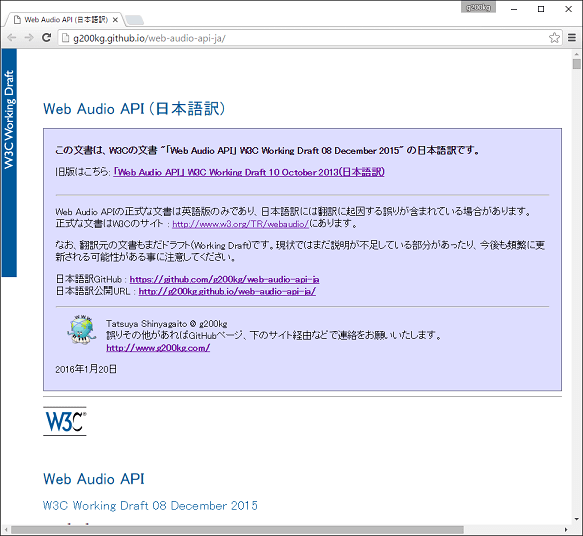Viewport: 583px width, 536px height.
Task: Click the horizontal scrollbar thumb
Action: pos(237,529)
